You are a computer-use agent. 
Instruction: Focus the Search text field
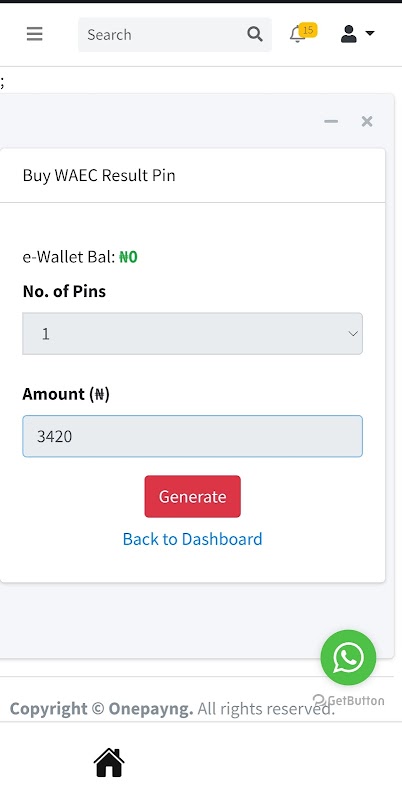pos(162,35)
